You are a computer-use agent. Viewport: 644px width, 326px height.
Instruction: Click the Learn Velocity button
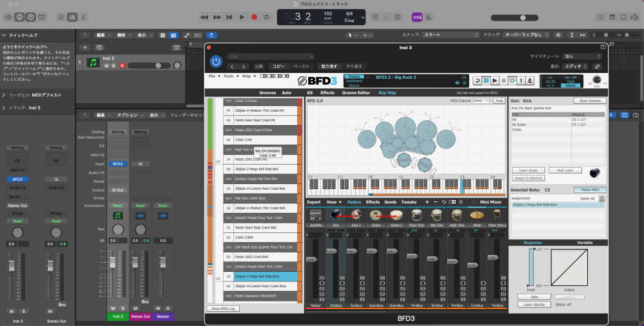533,304
